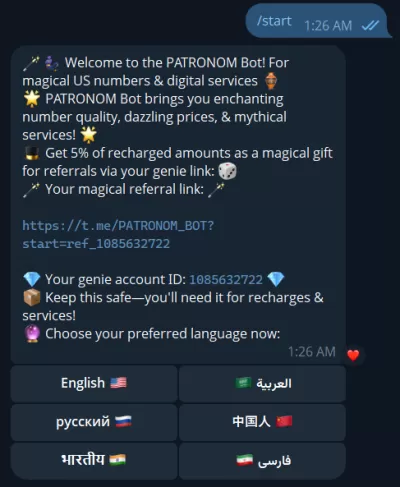Click the blue diamond before Your genie

click(32, 279)
